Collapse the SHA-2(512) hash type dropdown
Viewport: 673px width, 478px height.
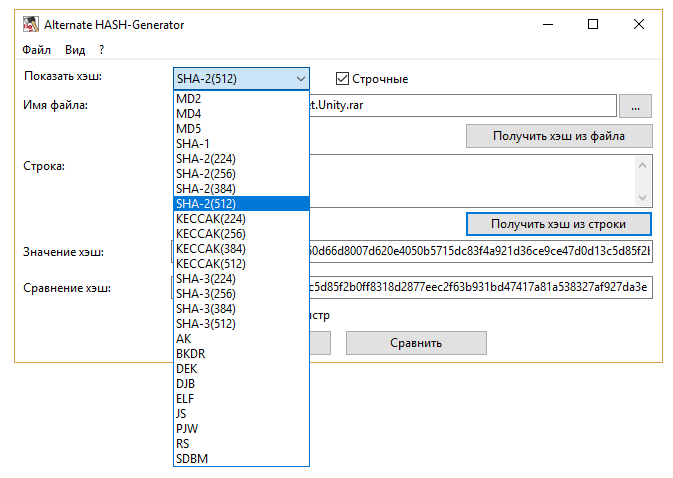300,79
